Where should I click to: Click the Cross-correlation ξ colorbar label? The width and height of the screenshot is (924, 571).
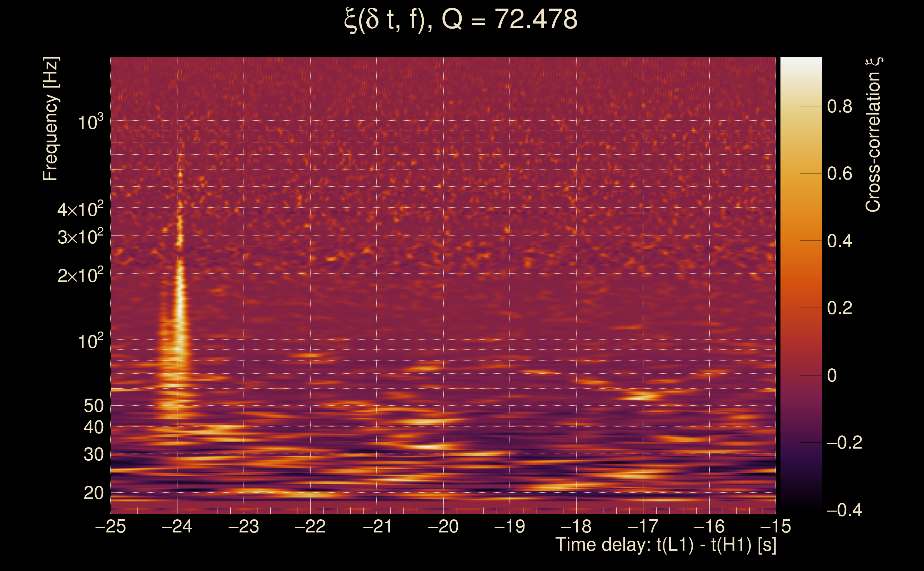tap(873, 135)
